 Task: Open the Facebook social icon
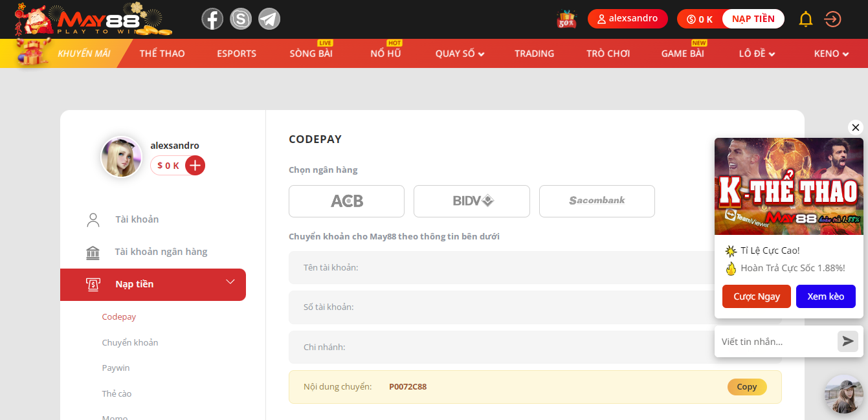pos(212,19)
